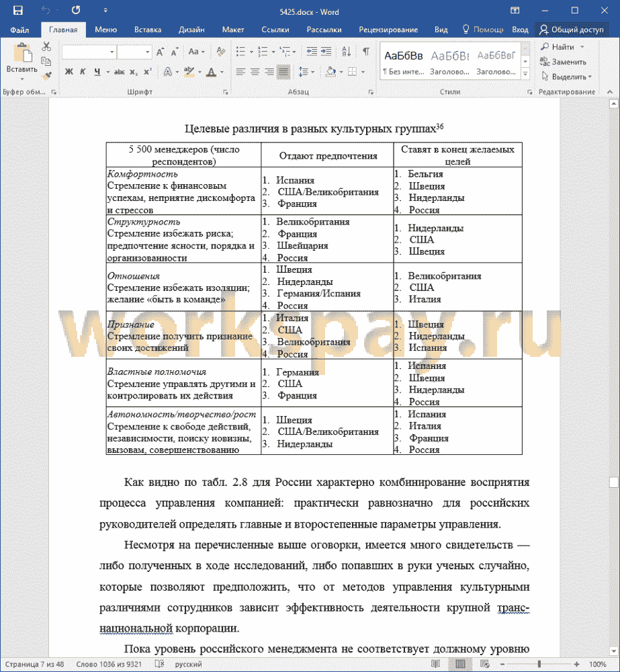Image resolution: width=620 pixels, height=672 pixels.
Task: Click the Общий доступ (Share) button
Action: [x=571, y=30]
